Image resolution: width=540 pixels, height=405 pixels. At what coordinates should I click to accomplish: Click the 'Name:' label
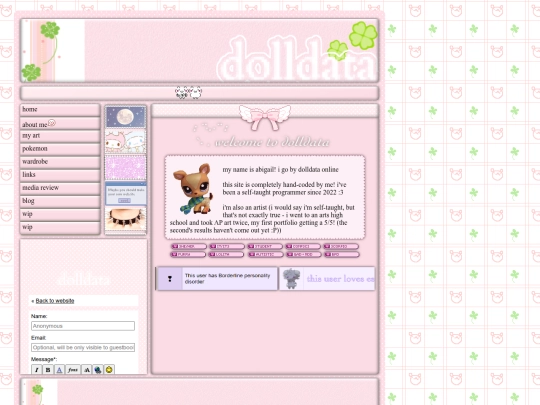point(39,316)
